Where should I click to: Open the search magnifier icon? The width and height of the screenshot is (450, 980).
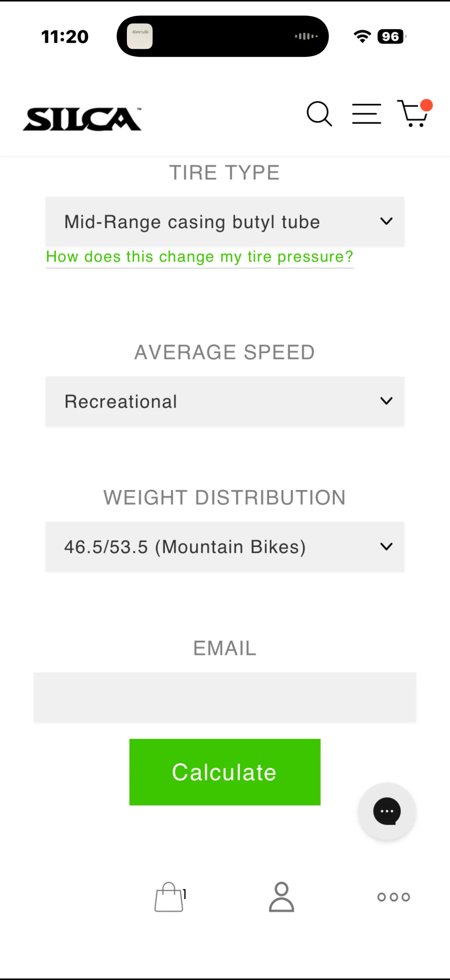click(319, 114)
